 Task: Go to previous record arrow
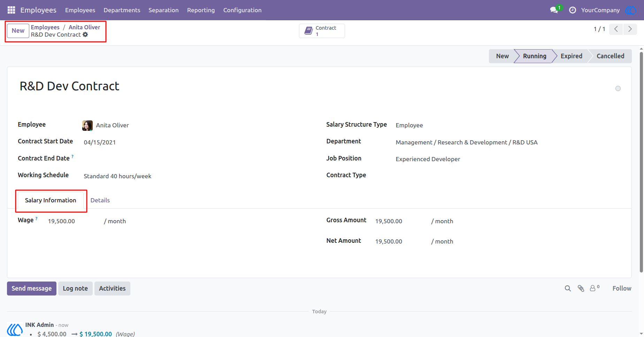616,29
